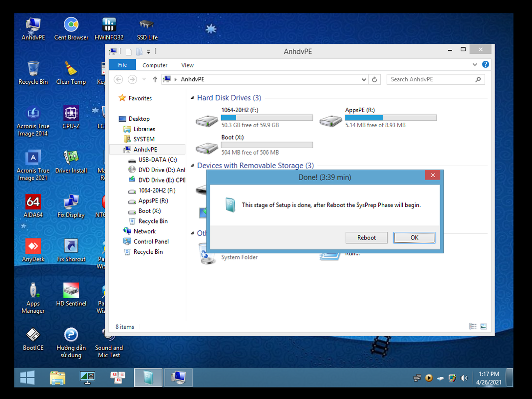Collapse the Hard Disk Drives group
The image size is (532, 399).
(192, 98)
